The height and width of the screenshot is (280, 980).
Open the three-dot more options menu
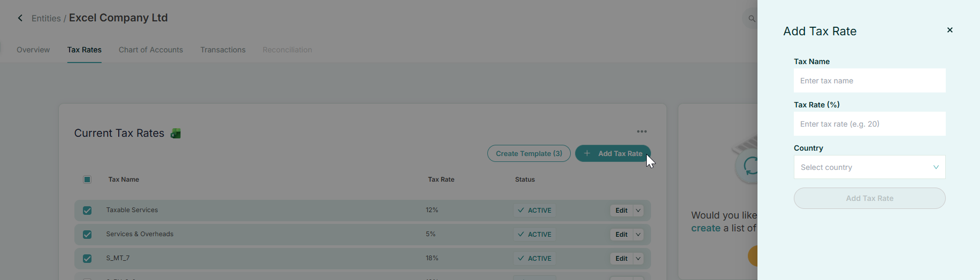pyautogui.click(x=641, y=131)
